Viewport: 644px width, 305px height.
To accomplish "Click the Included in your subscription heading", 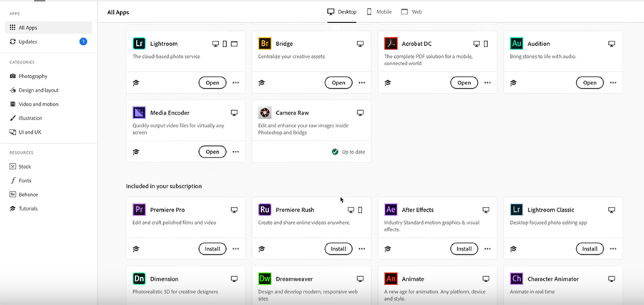I will (x=164, y=186).
